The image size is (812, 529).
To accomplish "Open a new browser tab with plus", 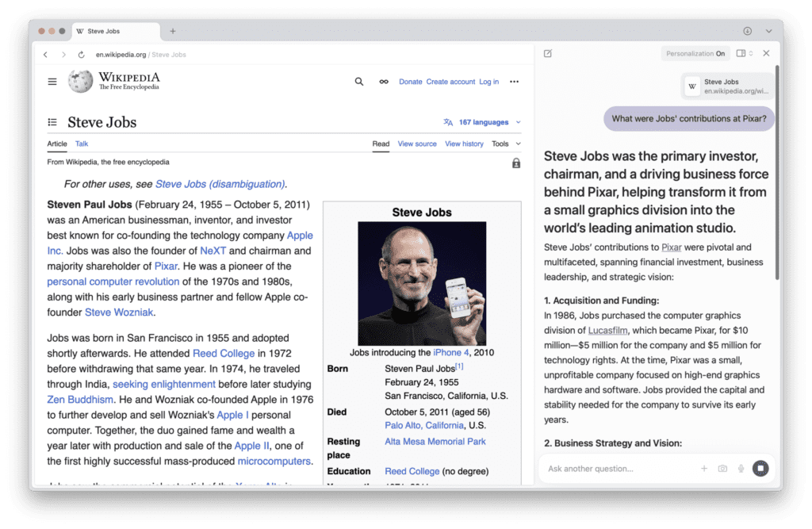I will click(x=173, y=31).
